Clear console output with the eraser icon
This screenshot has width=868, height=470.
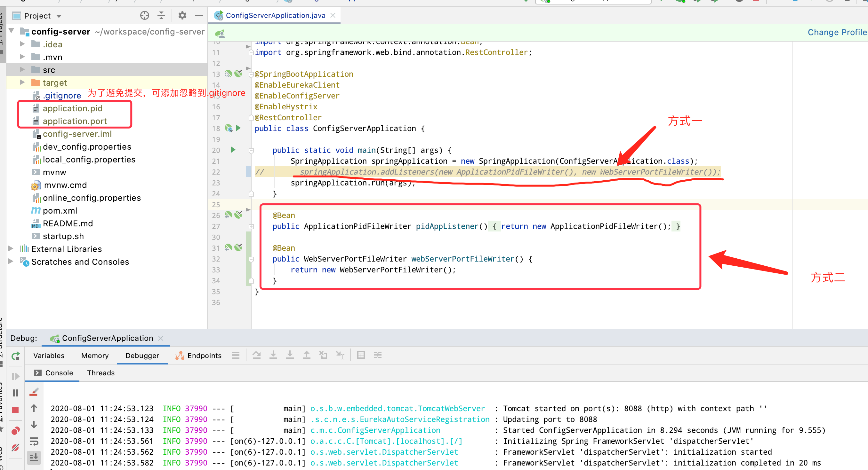pyautogui.click(x=34, y=392)
